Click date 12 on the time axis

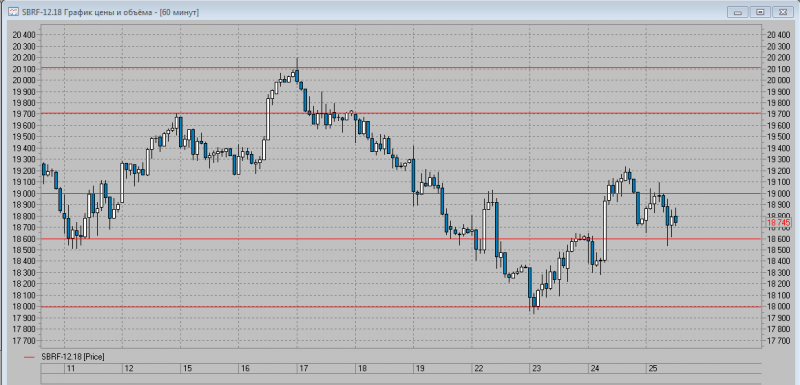click(x=129, y=368)
